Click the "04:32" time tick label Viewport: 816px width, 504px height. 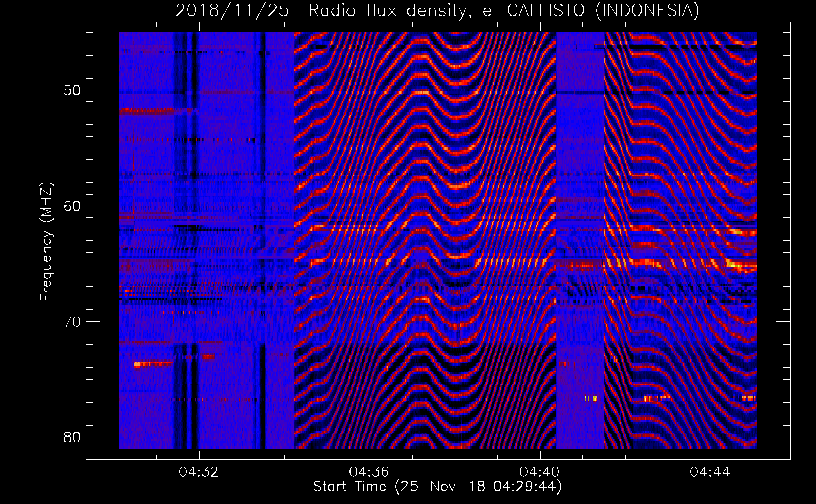[x=199, y=472]
